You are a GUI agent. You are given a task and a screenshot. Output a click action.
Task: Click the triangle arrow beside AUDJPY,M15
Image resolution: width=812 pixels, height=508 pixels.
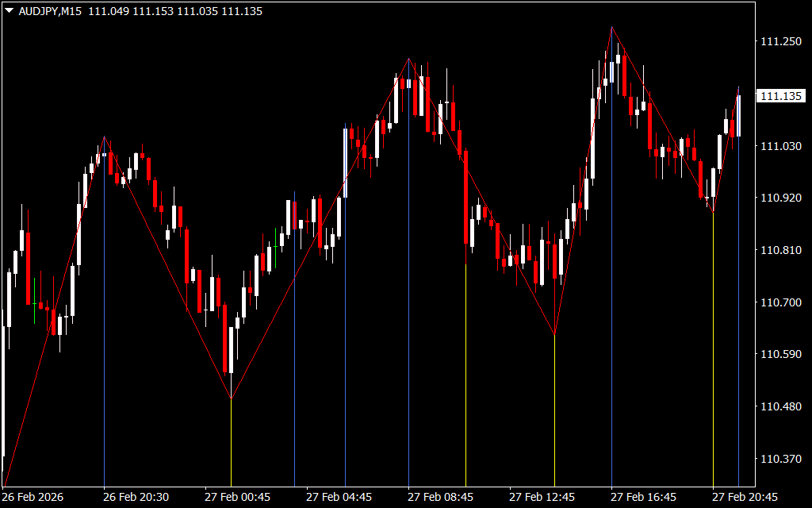tap(9, 11)
